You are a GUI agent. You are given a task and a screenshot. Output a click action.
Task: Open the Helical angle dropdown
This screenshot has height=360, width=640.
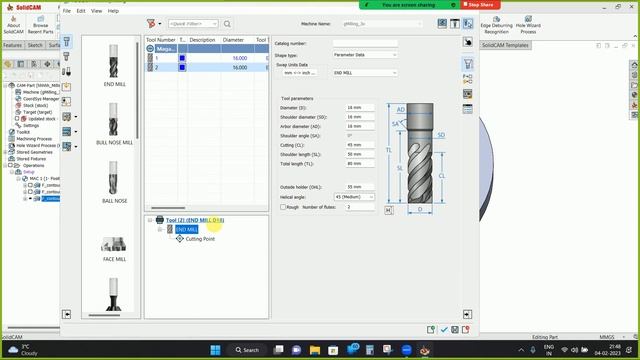pos(354,197)
